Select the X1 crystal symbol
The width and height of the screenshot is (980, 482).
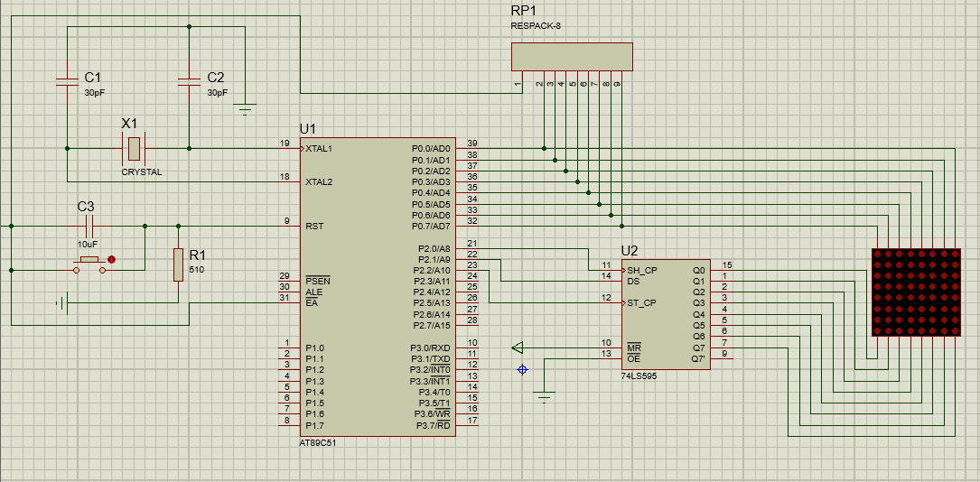click(134, 148)
